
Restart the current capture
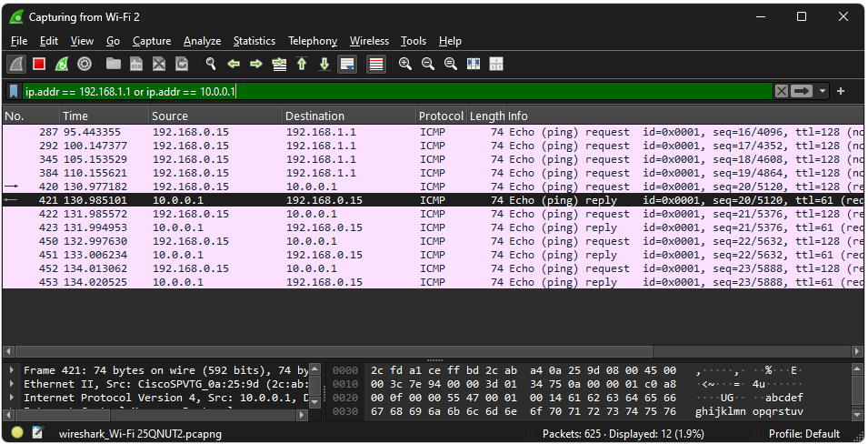coord(62,64)
